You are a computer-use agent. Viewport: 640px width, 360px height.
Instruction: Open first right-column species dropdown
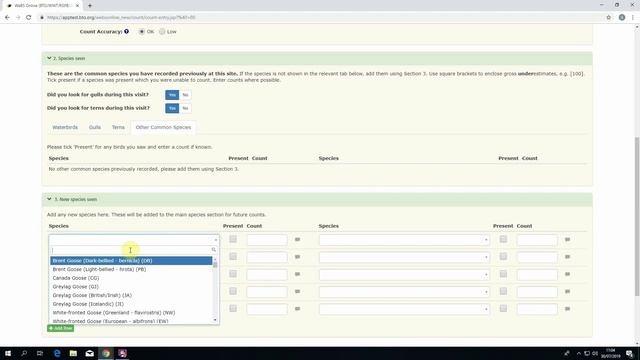[404, 240]
